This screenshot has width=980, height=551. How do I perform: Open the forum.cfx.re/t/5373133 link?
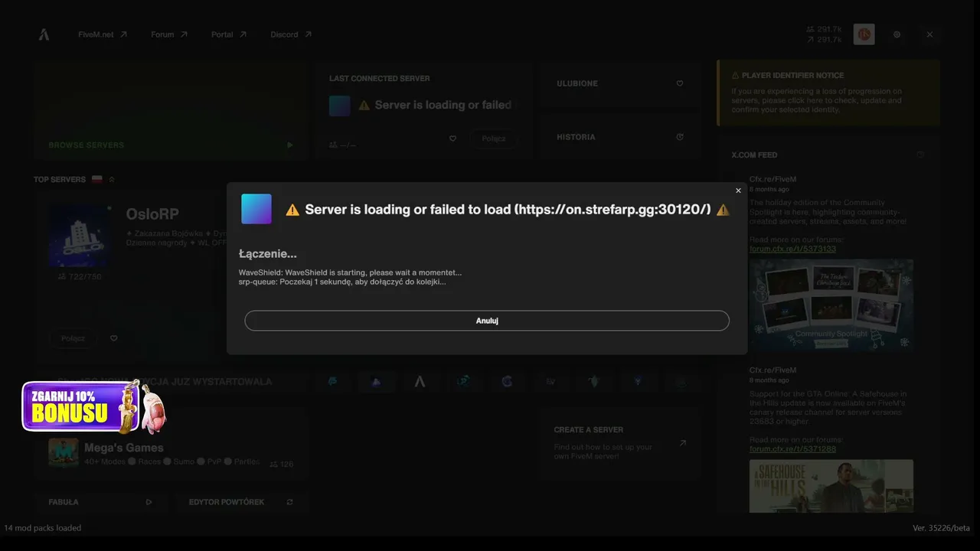tap(792, 249)
